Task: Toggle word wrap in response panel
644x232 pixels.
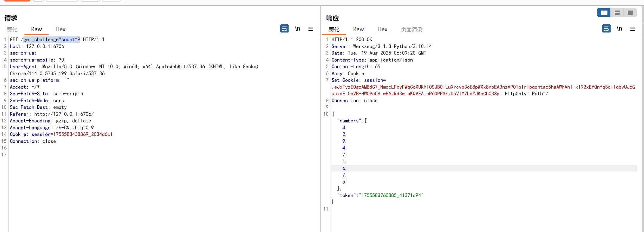Action: [x=606, y=29]
